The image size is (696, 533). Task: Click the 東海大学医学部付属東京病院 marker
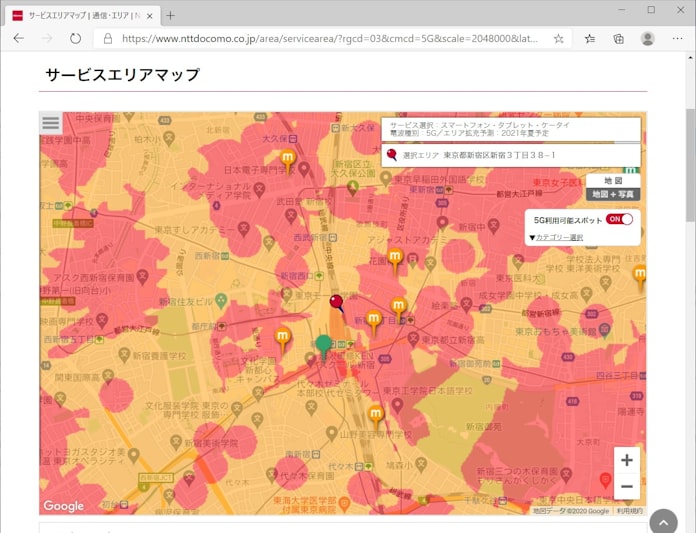[344, 504]
